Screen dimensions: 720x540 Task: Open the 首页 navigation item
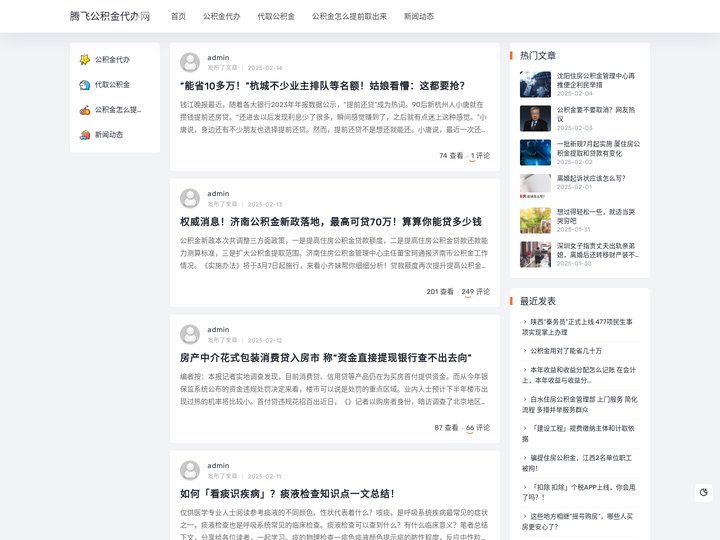point(178,17)
